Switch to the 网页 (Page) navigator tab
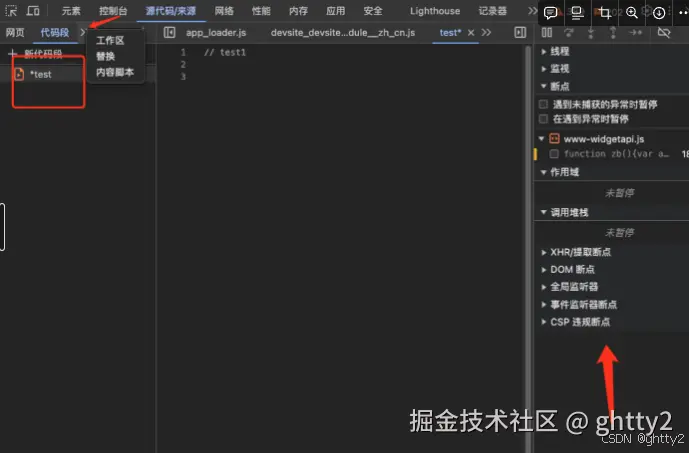689x453 pixels. (x=15, y=33)
